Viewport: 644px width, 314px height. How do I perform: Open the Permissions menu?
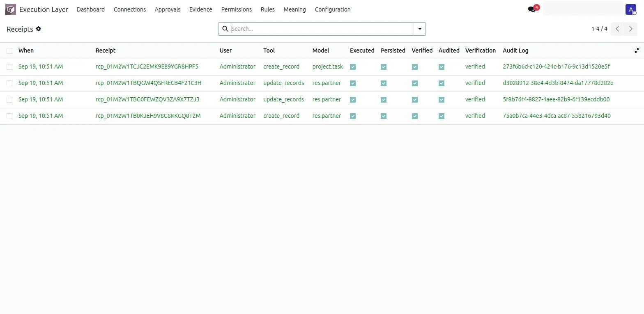coord(237,9)
